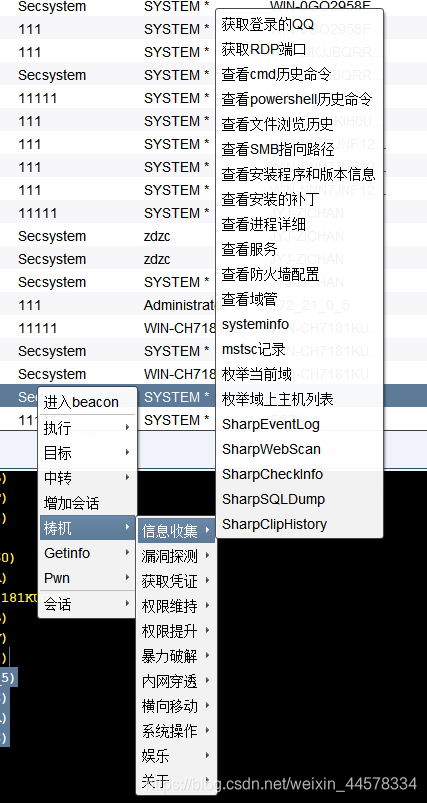Image resolution: width=427 pixels, height=803 pixels.
Task: Run SharpClipHistory
Action: tap(300, 524)
